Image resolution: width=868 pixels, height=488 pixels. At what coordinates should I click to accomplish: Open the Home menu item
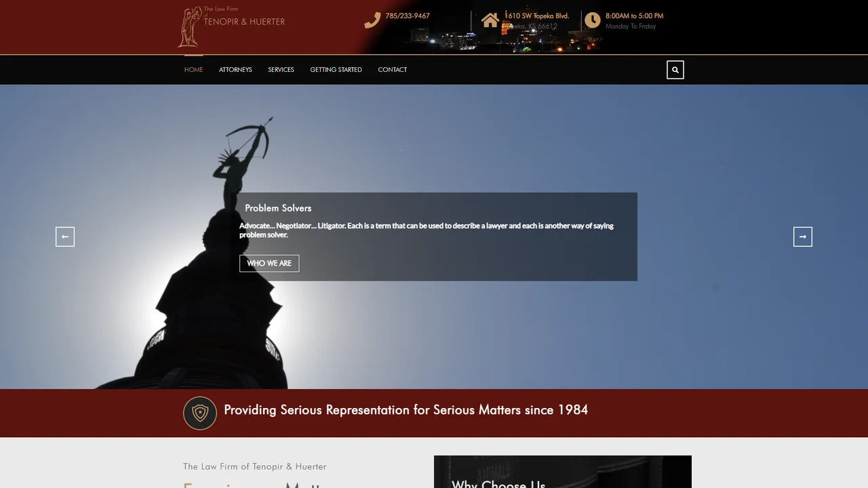coord(194,70)
